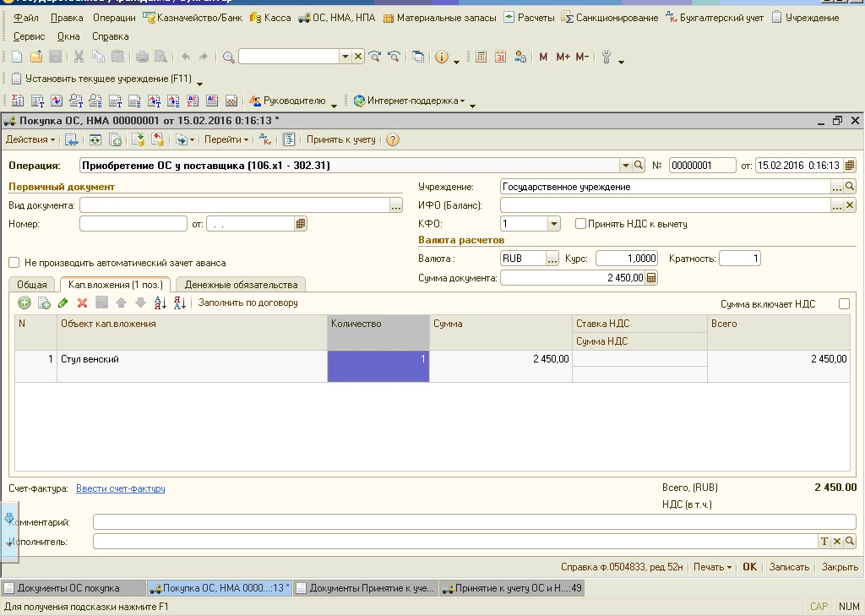
Task: Click the Принять к учету button
Action: click(x=341, y=139)
